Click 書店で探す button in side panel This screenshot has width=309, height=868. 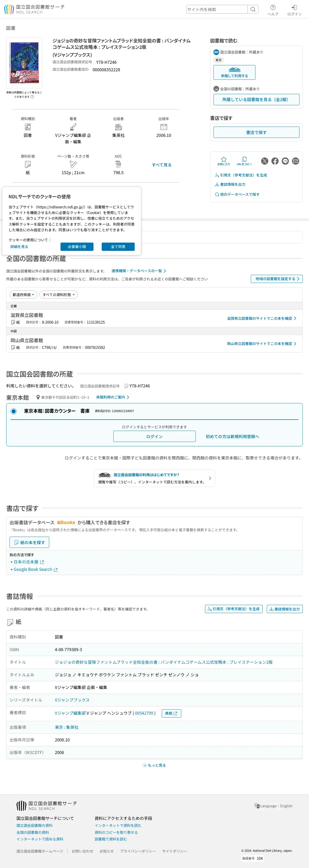click(256, 132)
